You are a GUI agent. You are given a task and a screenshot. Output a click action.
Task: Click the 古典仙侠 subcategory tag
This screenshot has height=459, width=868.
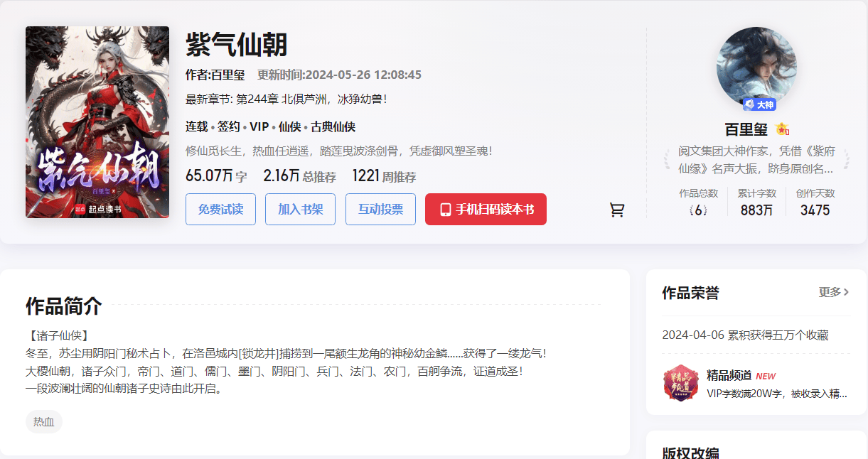click(333, 126)
